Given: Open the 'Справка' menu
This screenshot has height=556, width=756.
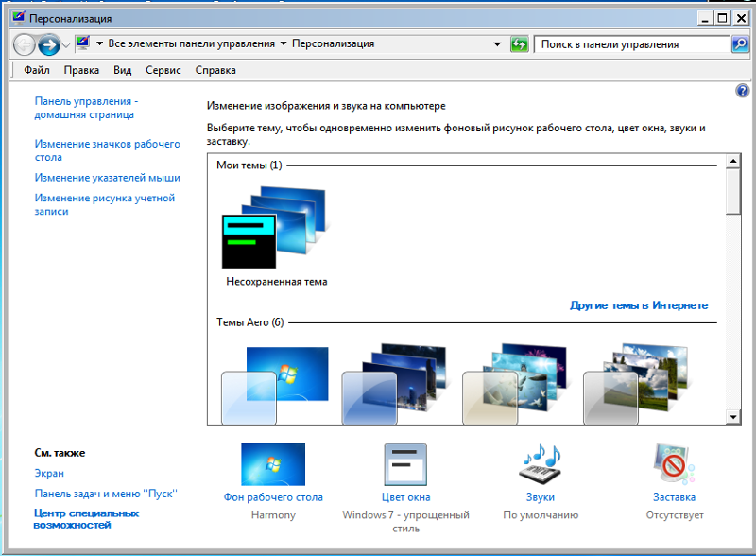Looking at the screenshot, I should click(215, 70).
